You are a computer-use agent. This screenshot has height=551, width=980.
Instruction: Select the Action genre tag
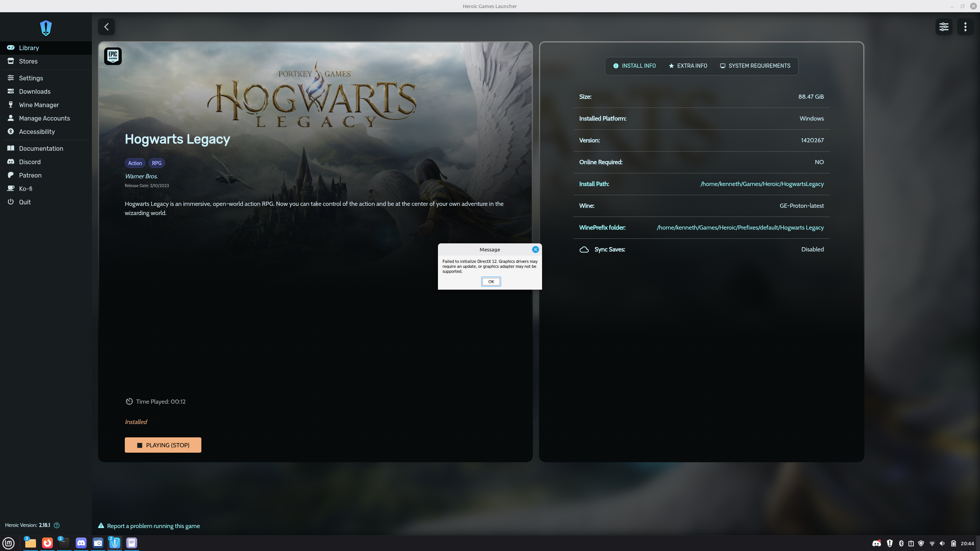135,163
